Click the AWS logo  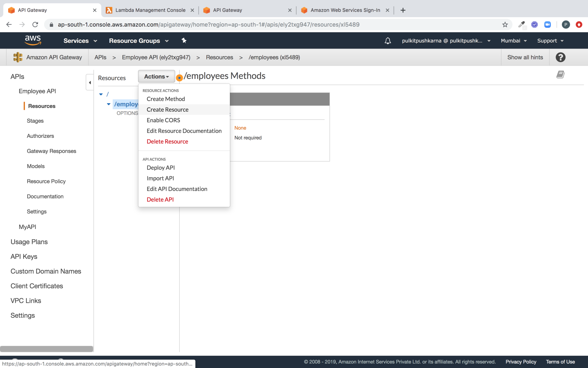pos(33,40)
